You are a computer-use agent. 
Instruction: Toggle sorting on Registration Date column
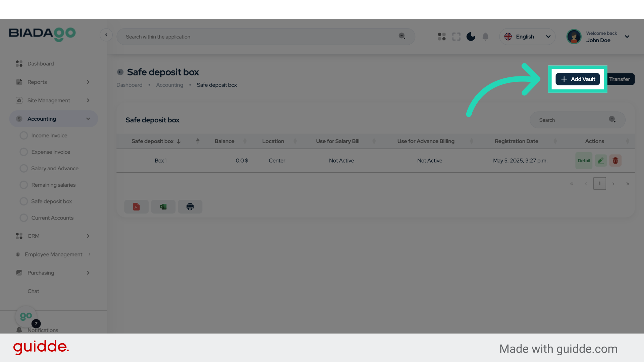point(555,141)
